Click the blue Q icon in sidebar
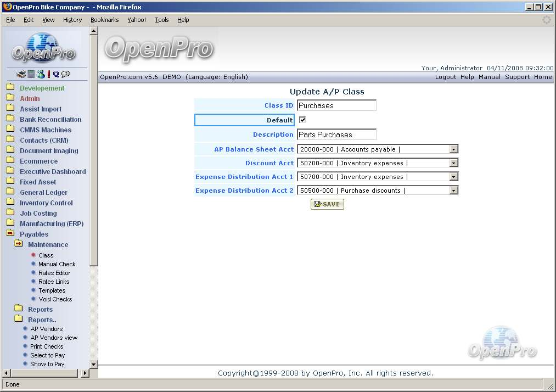The width and height of the screenshot is (556, 392). click(x=56, y=74)
